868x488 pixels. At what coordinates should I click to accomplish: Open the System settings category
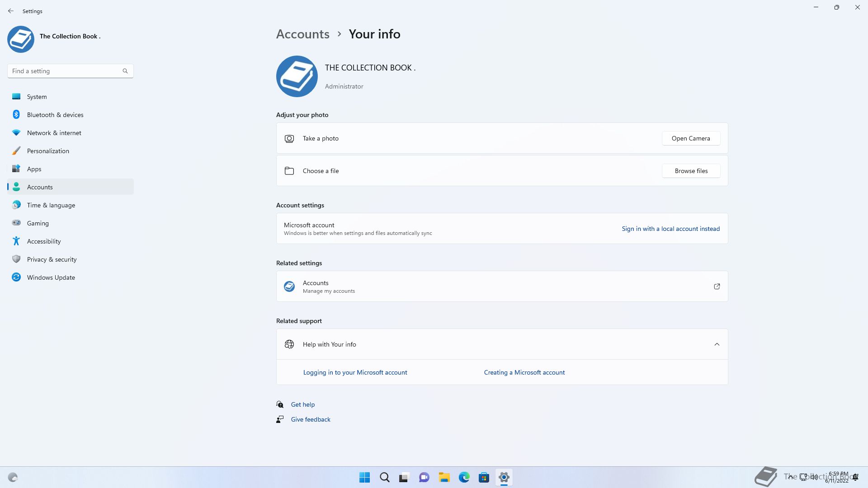tap(71, 97)
